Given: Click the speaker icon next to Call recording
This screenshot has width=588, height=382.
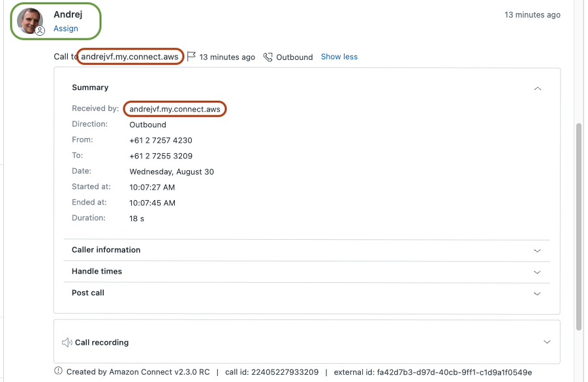Looking at the screenshot, I should click(x=67, y=342).
